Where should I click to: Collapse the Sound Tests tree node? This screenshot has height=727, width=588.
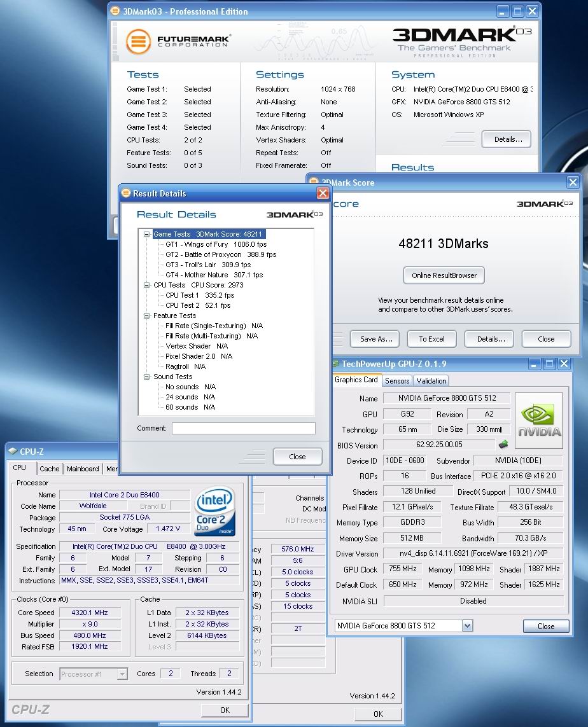146,377
